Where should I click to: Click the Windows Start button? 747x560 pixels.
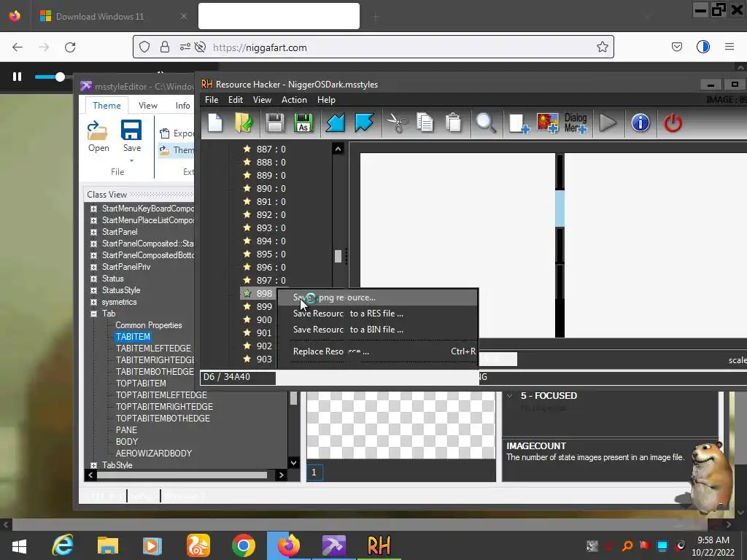point(19,546)
